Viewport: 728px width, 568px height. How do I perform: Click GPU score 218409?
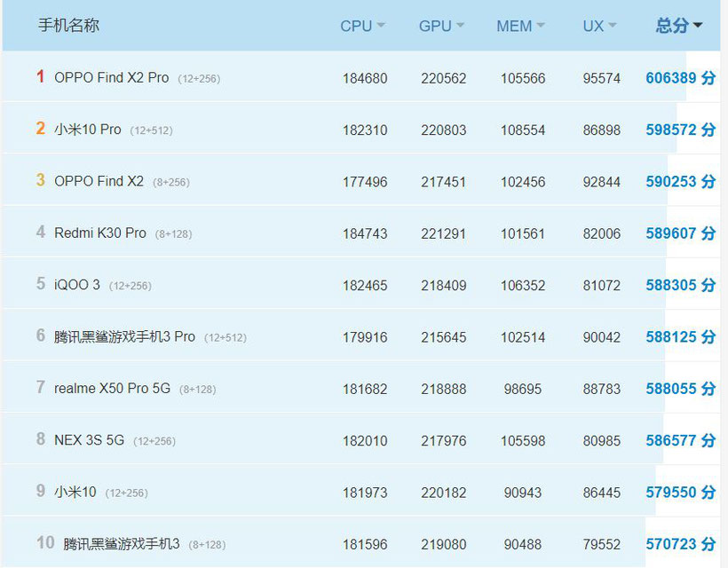coord(444,286)
